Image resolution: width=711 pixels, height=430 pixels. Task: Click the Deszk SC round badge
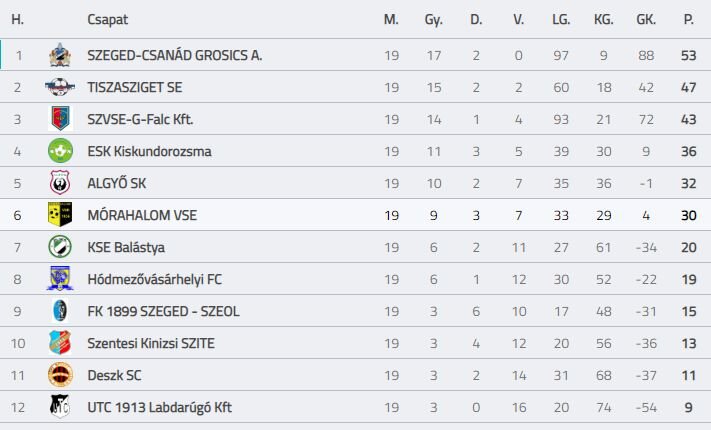60,375
